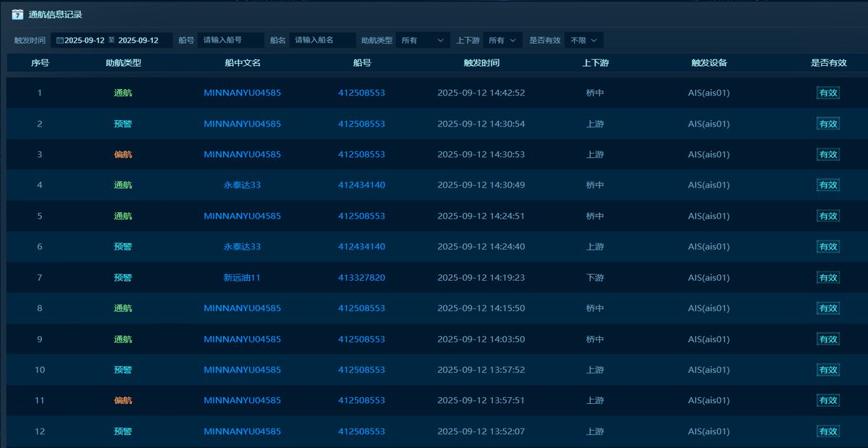Screen dimensions: 868x448
Task: Select the start date 2025-09-12 field
Action: click(x=84, y=41)
